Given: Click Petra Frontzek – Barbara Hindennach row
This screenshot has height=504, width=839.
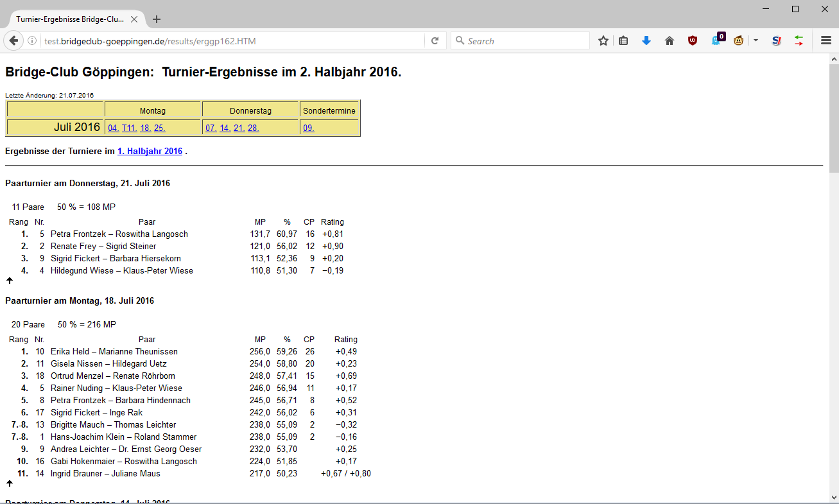Looking at the screenshot, I should coord(189,400).
